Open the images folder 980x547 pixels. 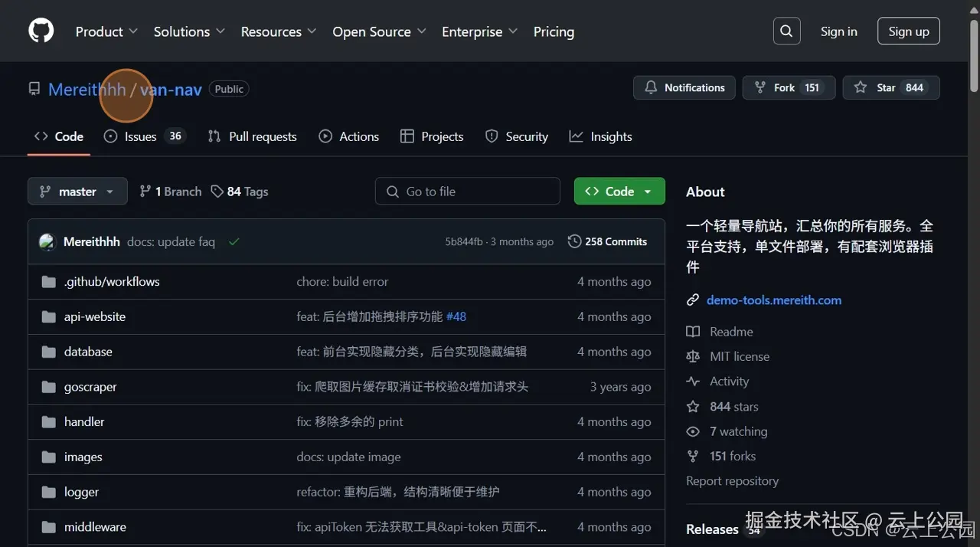(x=83, y=457)
